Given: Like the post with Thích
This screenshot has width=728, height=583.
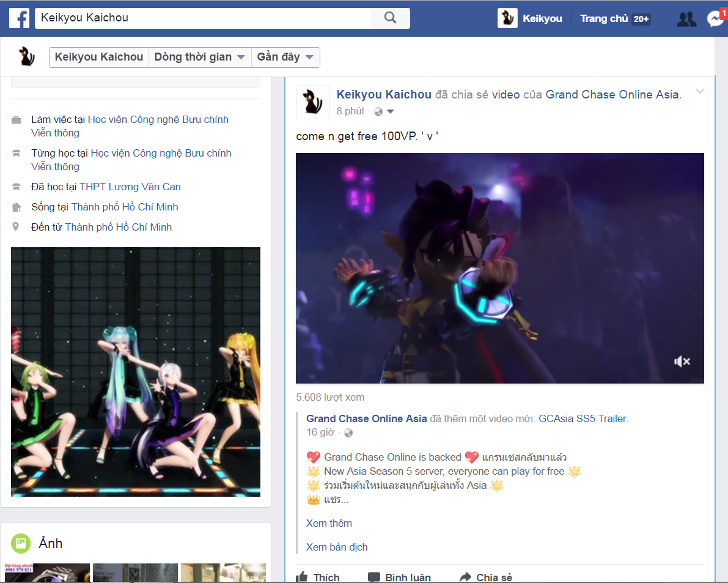Looking at the screenshot, I should click(x=318, y=577).
